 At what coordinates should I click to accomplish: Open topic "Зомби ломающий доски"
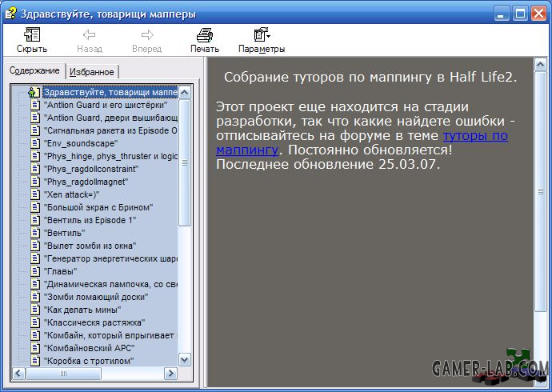(x=96, y=297)
